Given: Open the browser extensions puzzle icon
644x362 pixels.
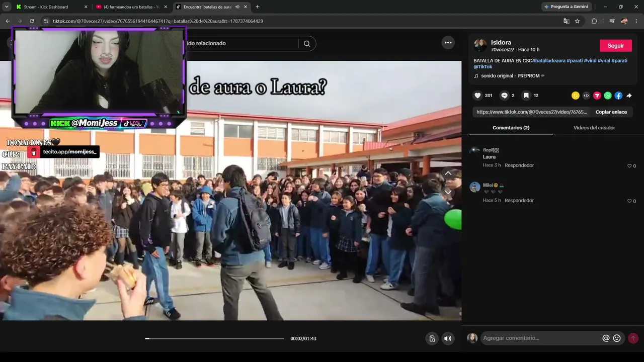Looking at the screenshot, I should pyautogui.click(x=594, y=21).
